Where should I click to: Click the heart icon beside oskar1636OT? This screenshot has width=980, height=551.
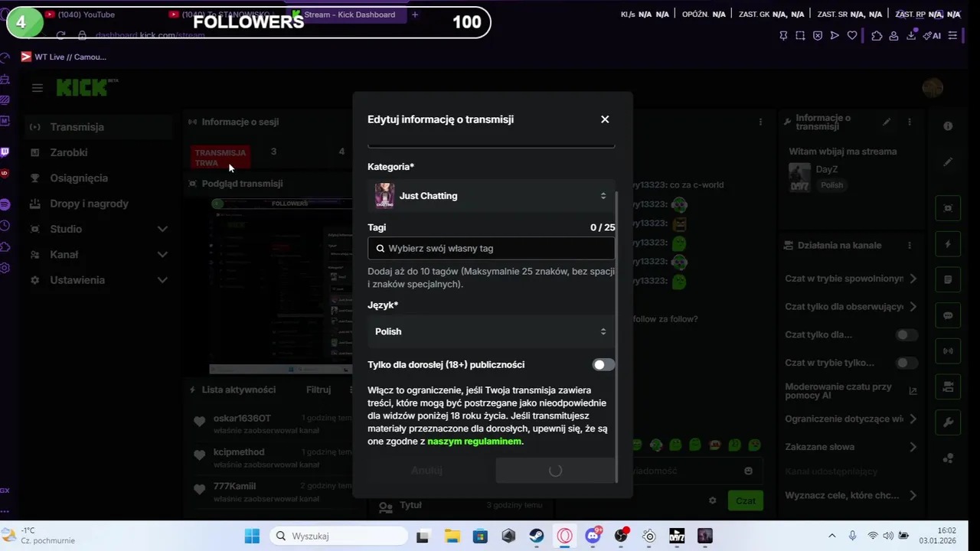click(x=199, y=422)
